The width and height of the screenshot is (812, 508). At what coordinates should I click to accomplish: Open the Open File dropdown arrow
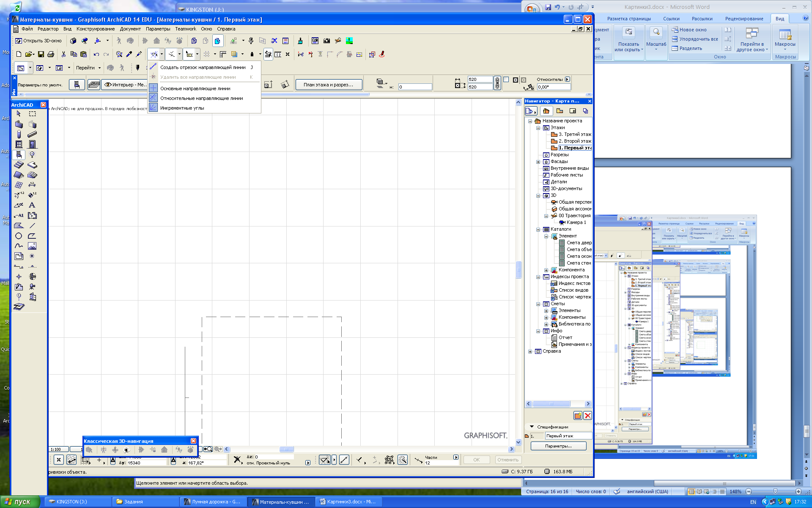(x=33, y=54)
